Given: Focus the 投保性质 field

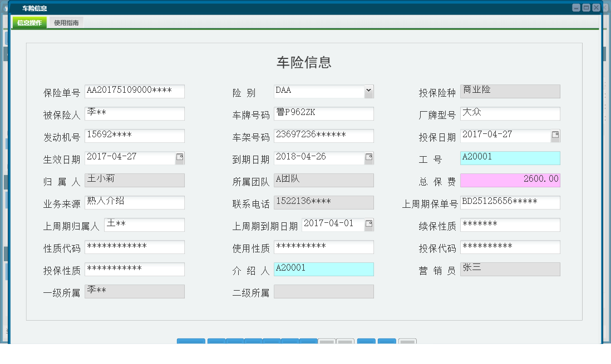Looking at the screenshot, I should 135,269.
